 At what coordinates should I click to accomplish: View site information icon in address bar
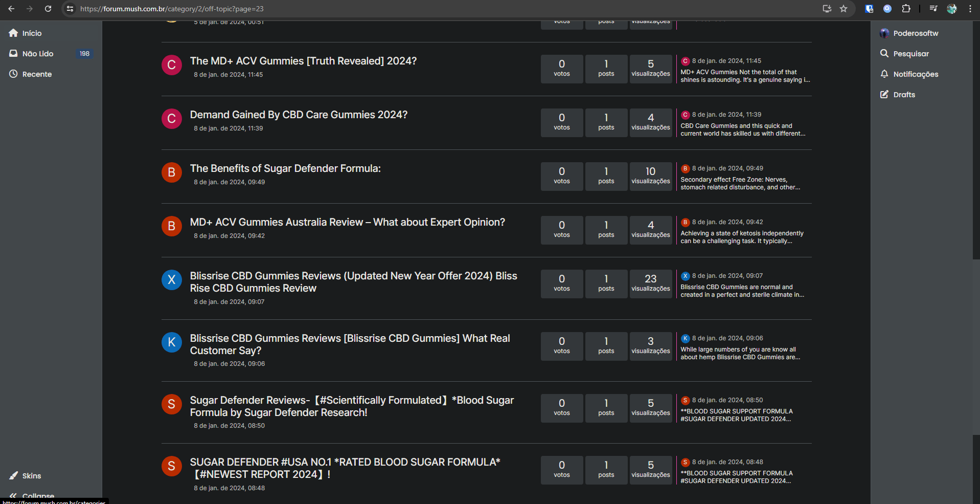pyautogui.click(x=70, y=9)
